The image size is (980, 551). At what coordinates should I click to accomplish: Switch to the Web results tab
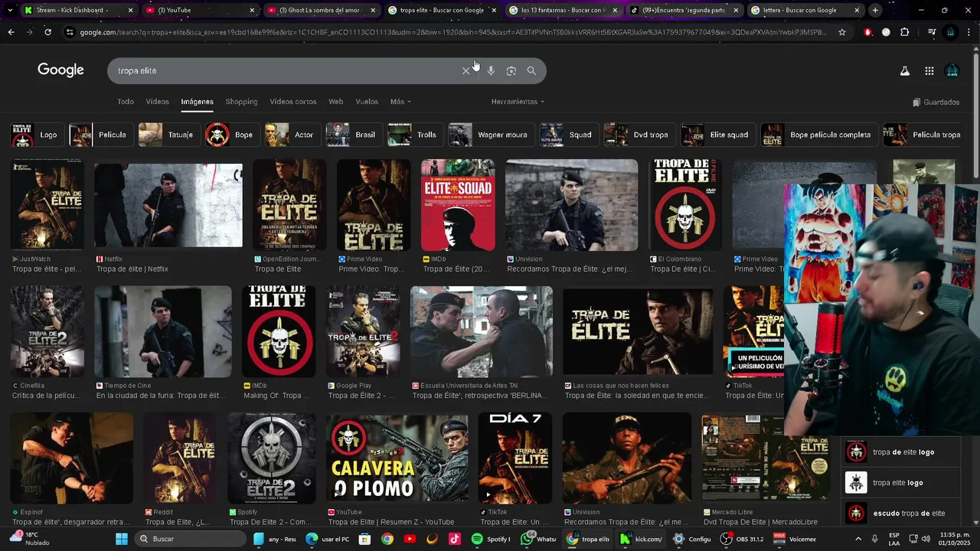335,102
